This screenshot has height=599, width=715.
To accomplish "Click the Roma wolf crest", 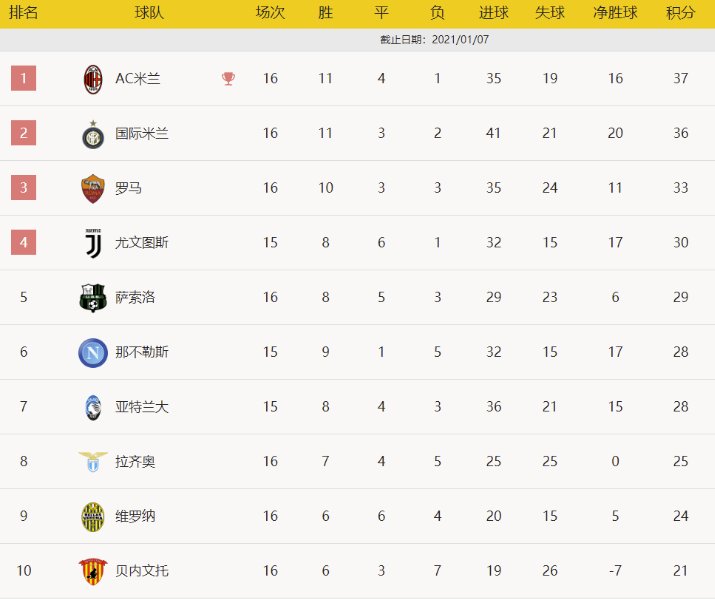I will point(93,188).
